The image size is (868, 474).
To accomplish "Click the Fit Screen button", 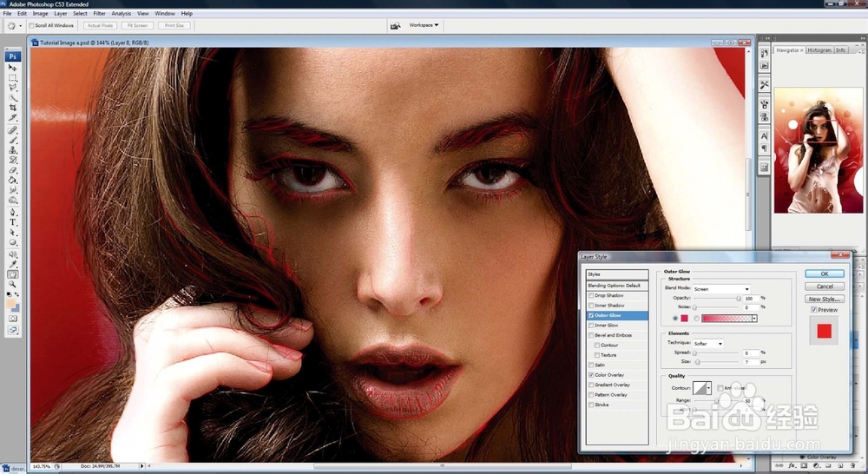I will click(x=137, y=25).
